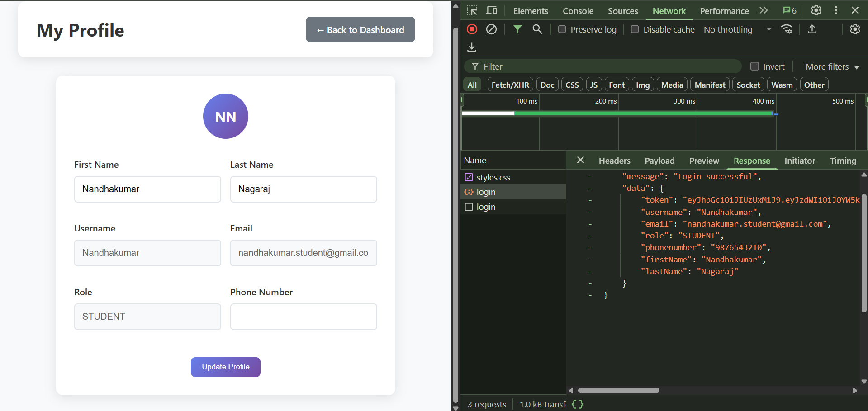Enable Disable cache checkbox
The width and height of the screenshot is (868, 411).
pos(635,29)
